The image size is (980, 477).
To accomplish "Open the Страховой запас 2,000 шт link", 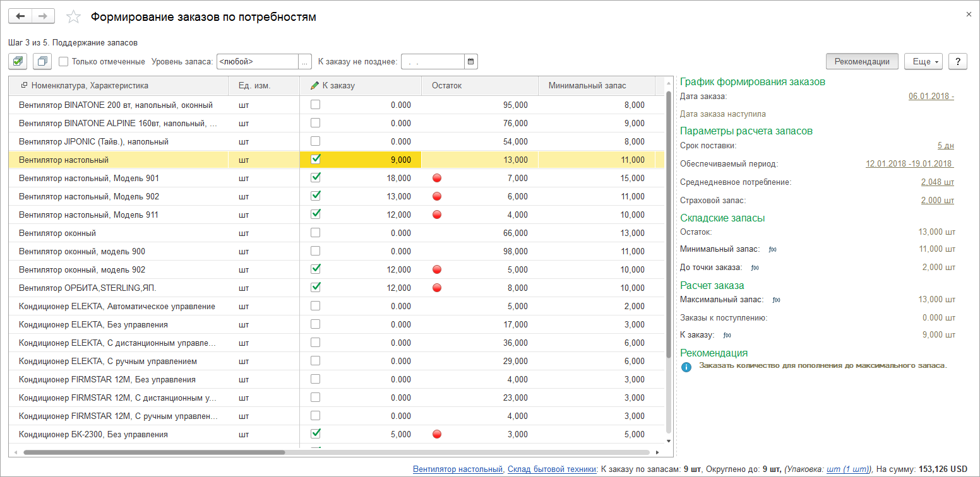I will pyautogui.click(x=937, y=201).
